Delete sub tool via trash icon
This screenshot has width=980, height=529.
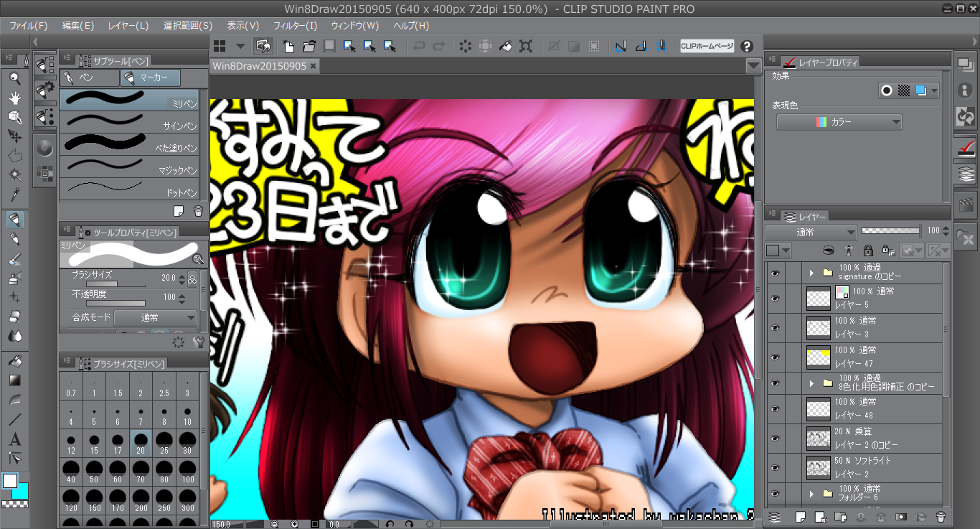pyautogui.click(x=199, y=211)
